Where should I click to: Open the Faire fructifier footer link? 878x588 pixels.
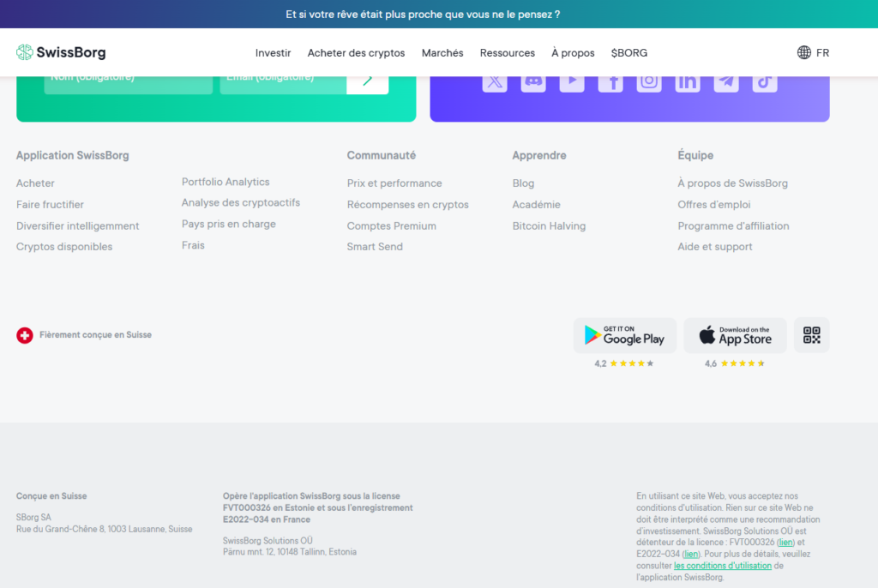50,204
